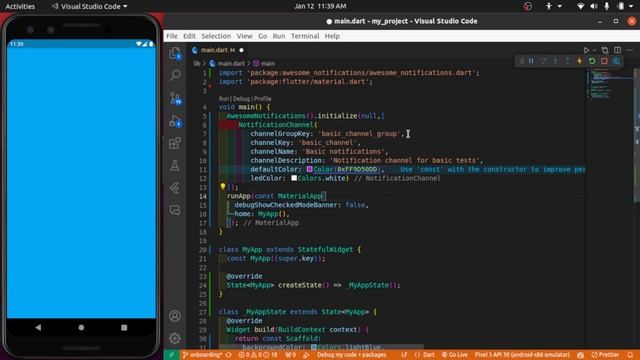Open the Selection menu
The width and height of the screenshot is (640, 360).
[x=216, y=36]
